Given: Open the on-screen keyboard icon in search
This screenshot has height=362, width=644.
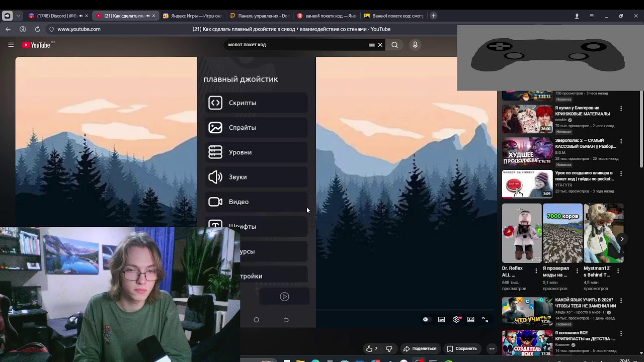Looking at the screenshot, I should click(372, 45).
